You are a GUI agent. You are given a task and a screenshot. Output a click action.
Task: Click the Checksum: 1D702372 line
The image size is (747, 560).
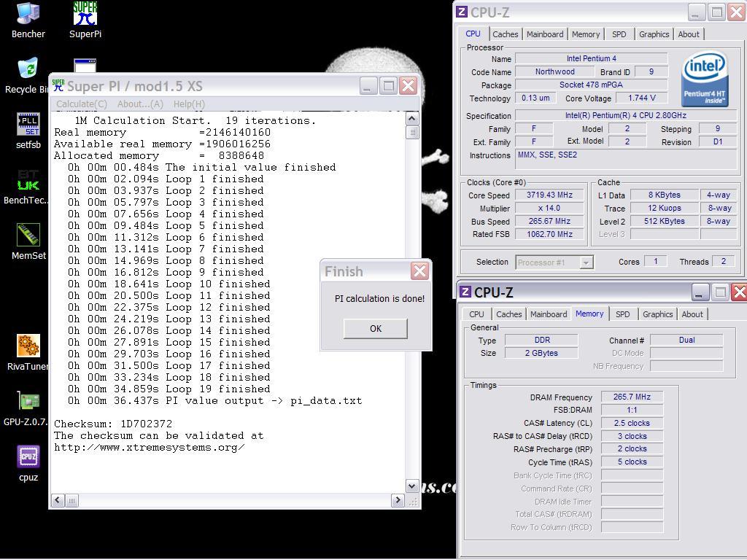pos(113,424)
